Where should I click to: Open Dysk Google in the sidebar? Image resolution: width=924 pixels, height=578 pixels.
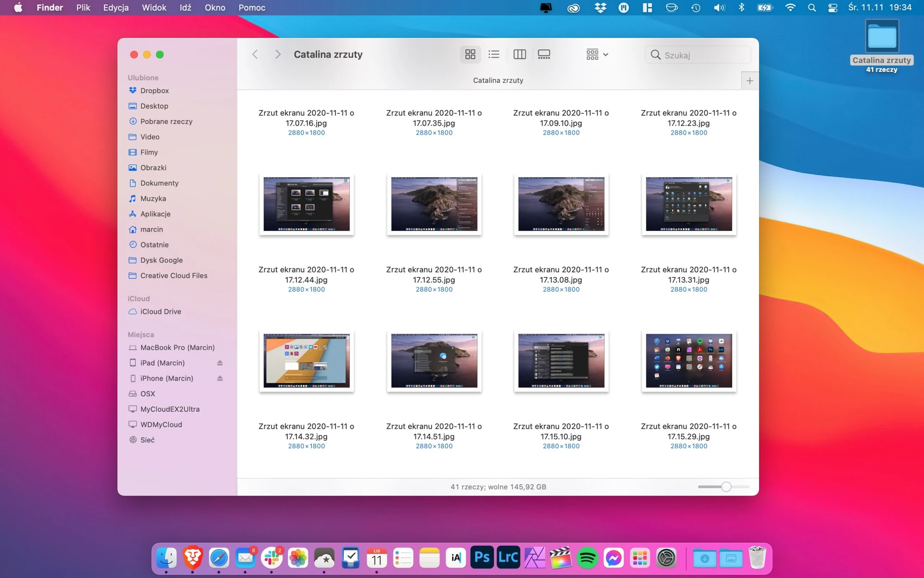pyautogui.click(x=161, y=260)
